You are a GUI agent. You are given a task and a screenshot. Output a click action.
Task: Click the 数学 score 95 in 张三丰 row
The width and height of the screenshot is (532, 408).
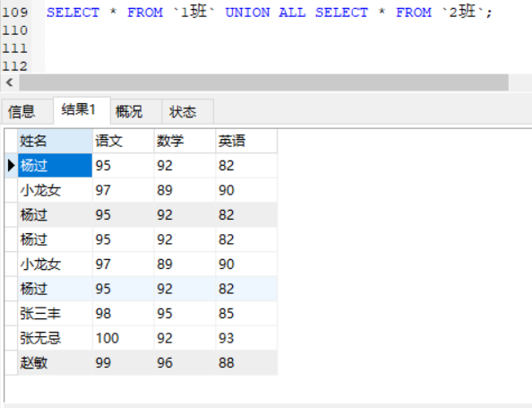point(184,313)
